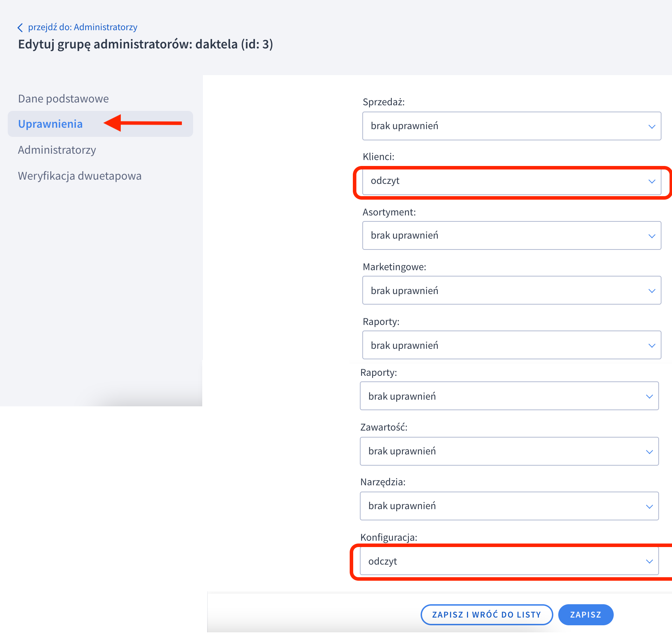
Task: Open the Administratorzy sidebar section
Action: (57, 150)
